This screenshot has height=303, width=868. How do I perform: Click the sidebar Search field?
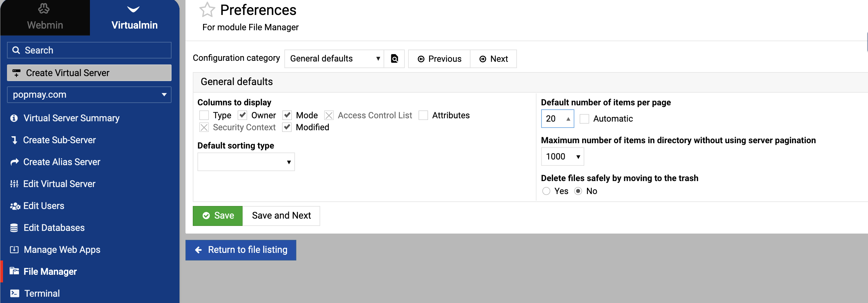[x=89, y=50]
